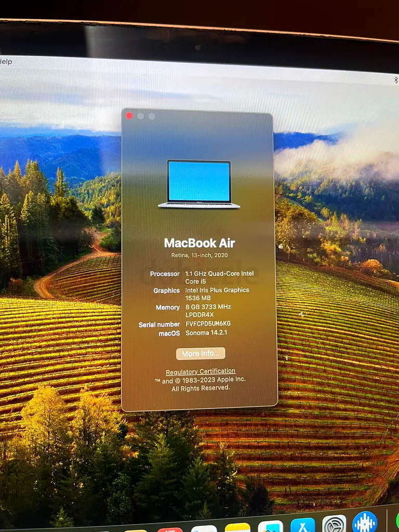Image resolution: width=399 pixels, height=532 pixels.
Task: Click the MacBook Air laptop image
Action: pyautogui.click(x=199, y=184)
